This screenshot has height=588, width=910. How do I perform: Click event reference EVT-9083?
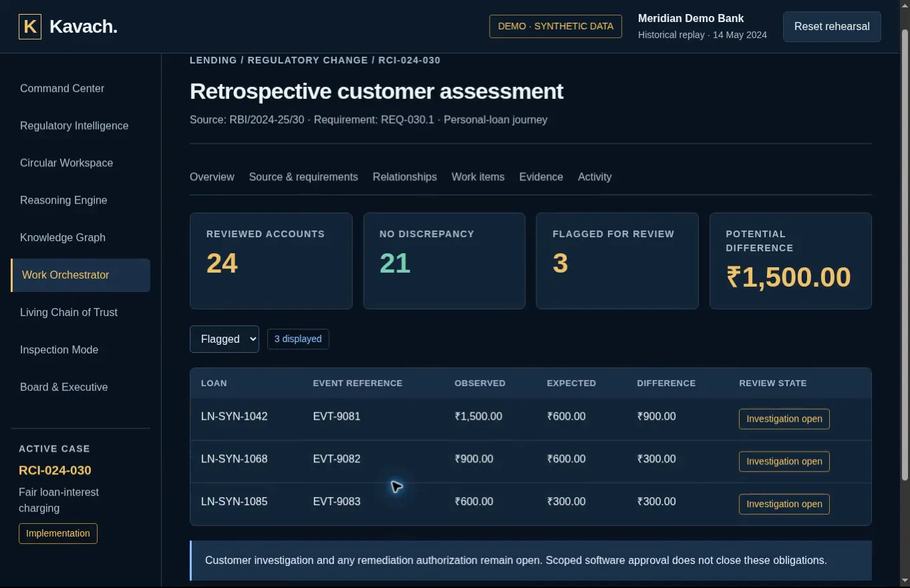tap(337, 502)
